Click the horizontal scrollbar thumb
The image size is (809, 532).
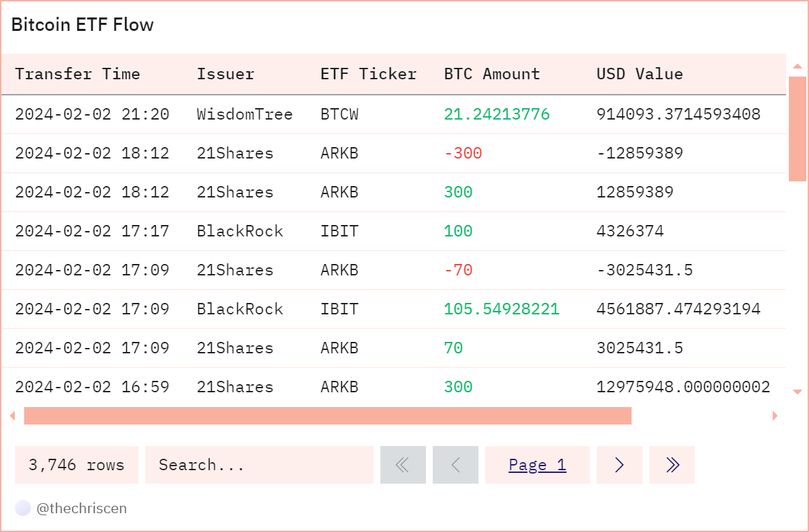pos(328,416)
